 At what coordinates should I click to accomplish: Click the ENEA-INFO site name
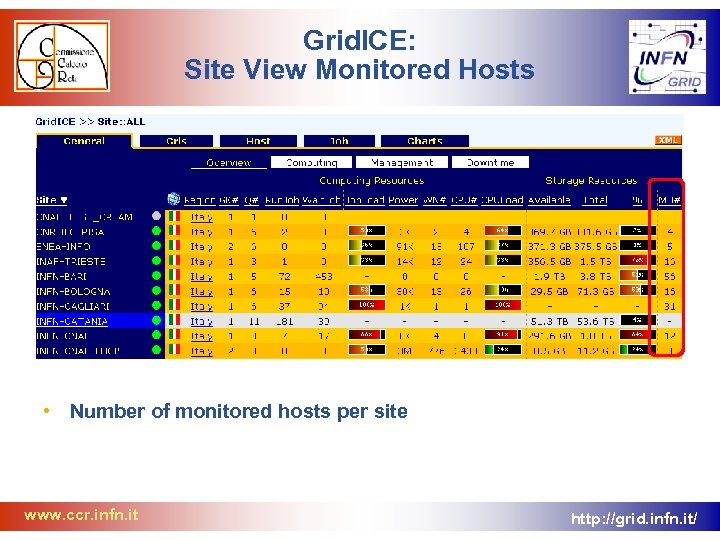[63, 247]
